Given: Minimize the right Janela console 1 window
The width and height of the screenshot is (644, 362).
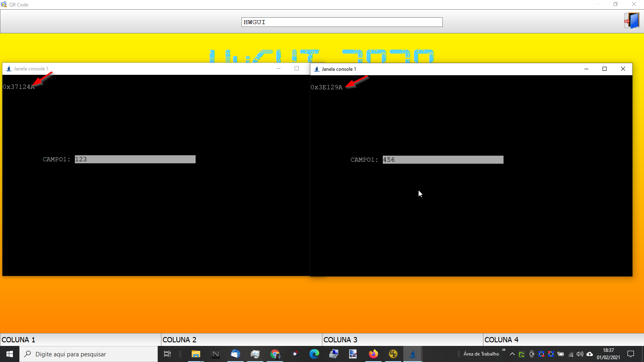Looking at the screenshot, I should pos(586,69).
